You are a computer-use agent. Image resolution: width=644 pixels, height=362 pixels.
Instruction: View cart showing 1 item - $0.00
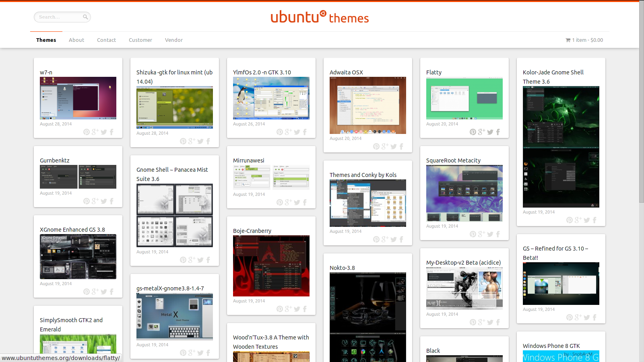click(584, 40)
